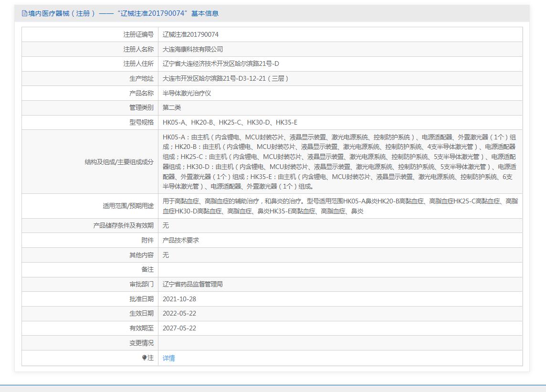Click the 注册人名称 label
Image resolution: width=546 pixels, height=392 pixels.
(138, 49)
